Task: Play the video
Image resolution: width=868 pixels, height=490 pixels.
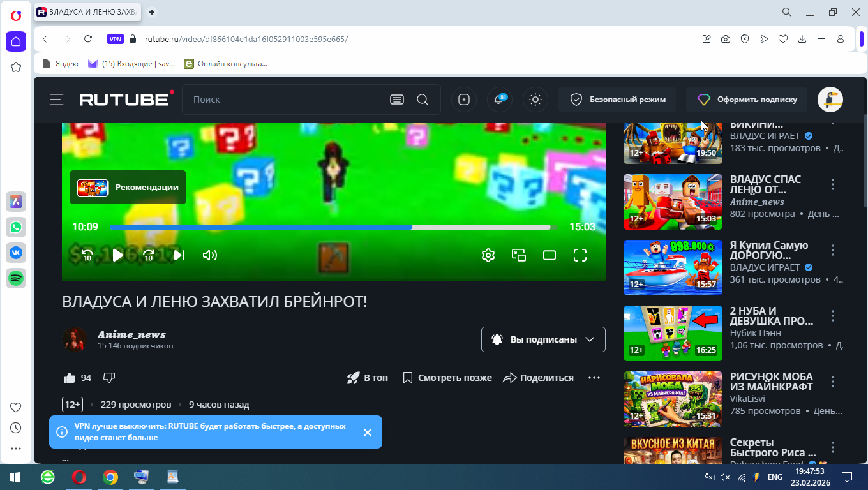Action: [118, 255]
